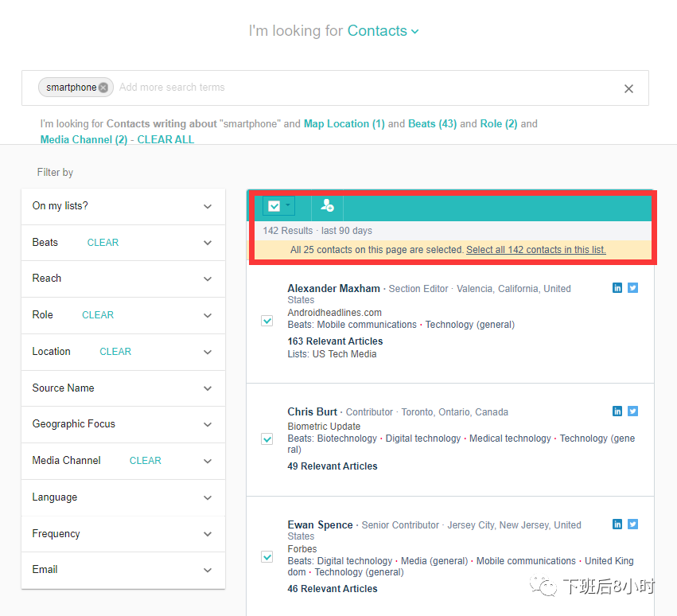The image size is (677, 616).
Task: Open Ewan Spence's Twitter icon
Action: tap(632, 524)
